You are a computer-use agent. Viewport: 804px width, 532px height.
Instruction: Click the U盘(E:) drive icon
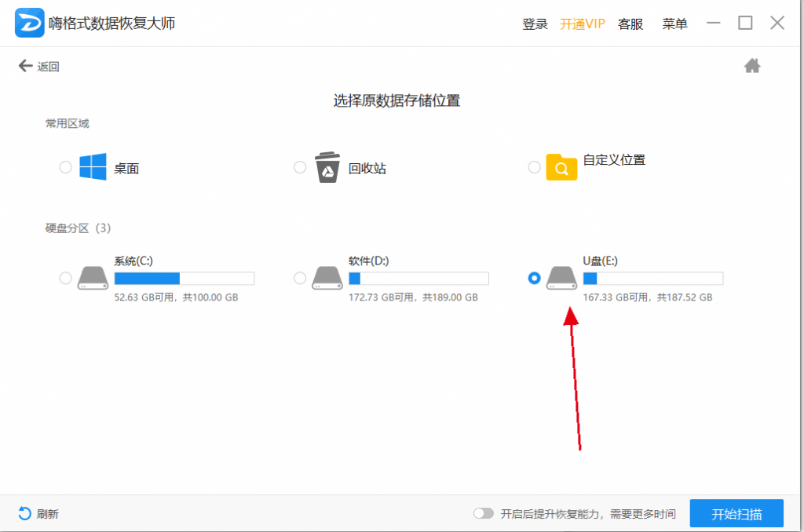point(561,278)
